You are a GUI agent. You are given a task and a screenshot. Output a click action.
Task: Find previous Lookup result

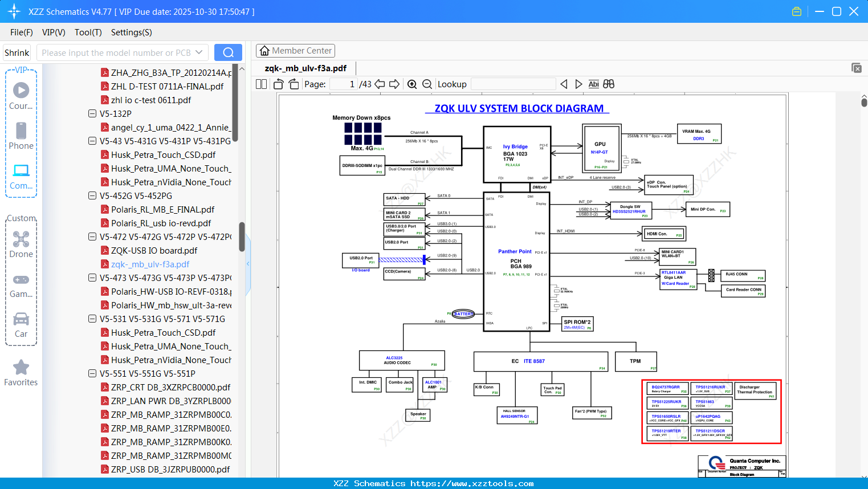(564, 84)
